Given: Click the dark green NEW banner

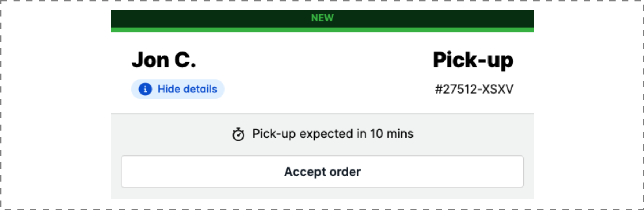Looking at the screenshot, I should click(322, 19).
